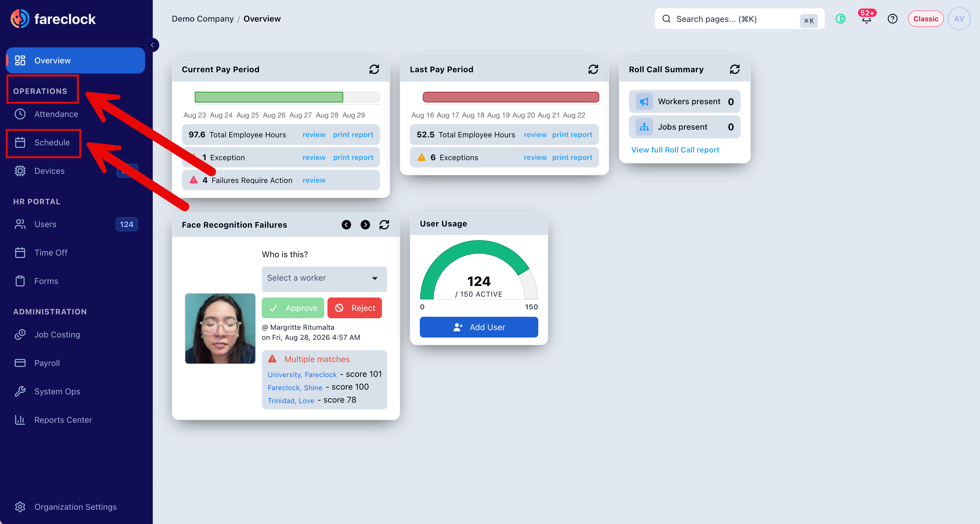Click the Add User button

[x=478, y=327]
